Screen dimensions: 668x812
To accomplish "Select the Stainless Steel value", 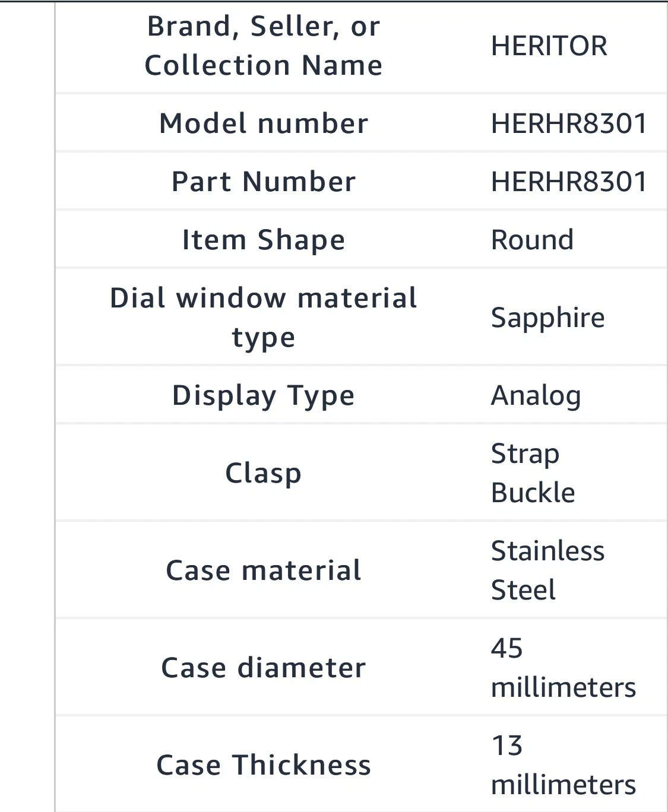I will click(547, 570).
